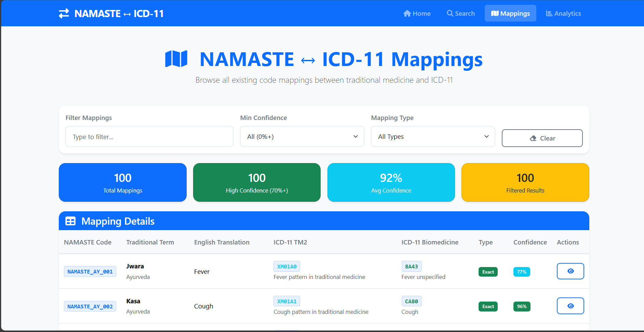Open the NAMASTE_AY_001 code link

click(x=90, y=271)
